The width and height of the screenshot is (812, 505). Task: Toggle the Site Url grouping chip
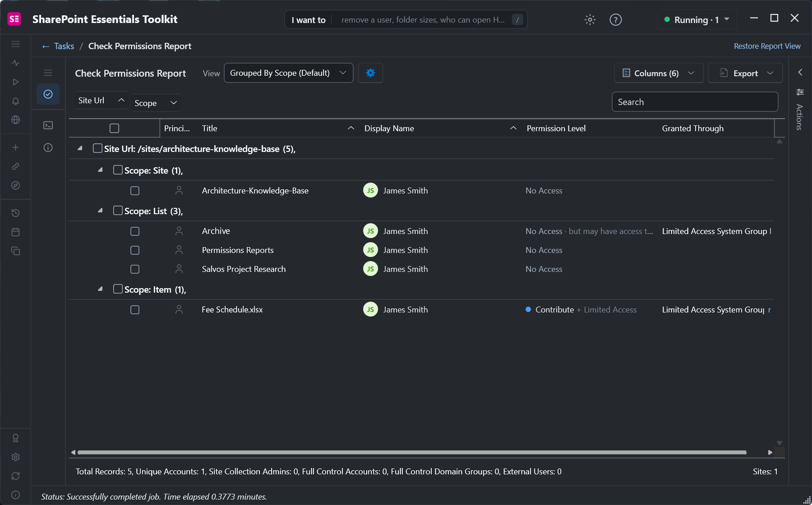pyautogui.click(x=101, y=101)
